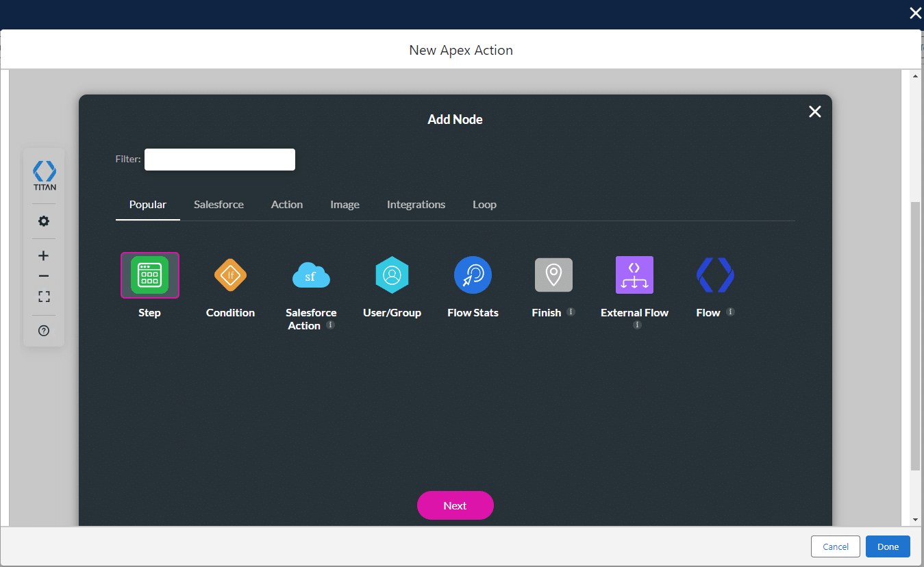Zoom in using the plus icon
This screenshot has width=924, height=567.
[43, 255]
